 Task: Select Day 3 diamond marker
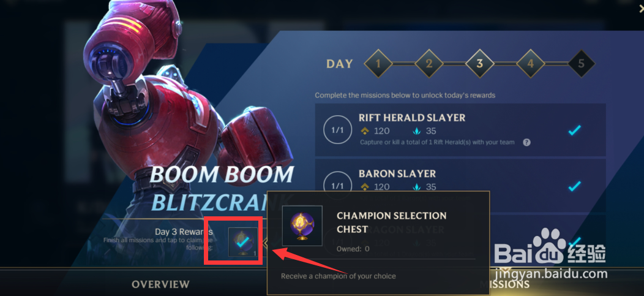[479, 64]
